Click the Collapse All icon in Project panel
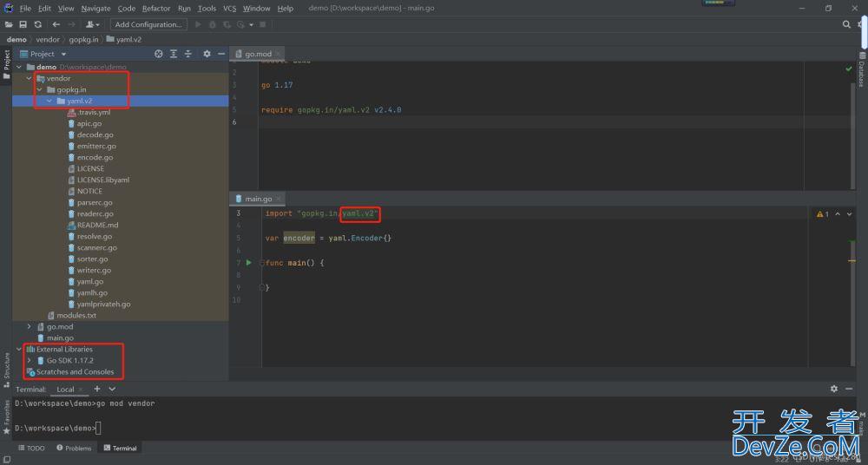This screenshot has height=465, width=868. click(x=188, y=54)
